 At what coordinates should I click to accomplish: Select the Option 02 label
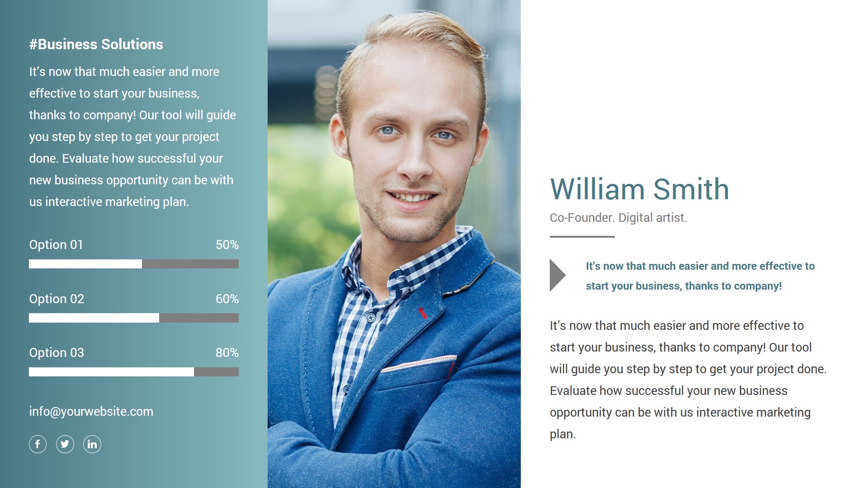(x=57, y=299)
